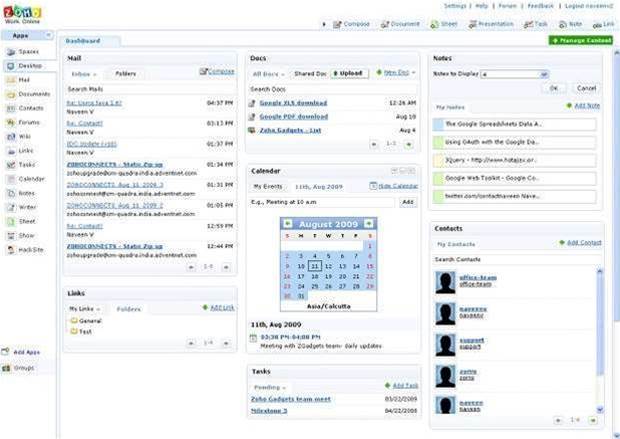Viewport: 620px width, 439px height.
Task: Click event entry field in Calendar
Action: pyautogui.click(x=321, y=202)
